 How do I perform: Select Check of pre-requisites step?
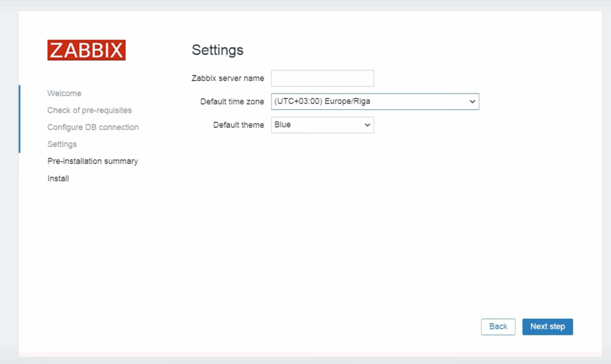(x=90, y=110)
